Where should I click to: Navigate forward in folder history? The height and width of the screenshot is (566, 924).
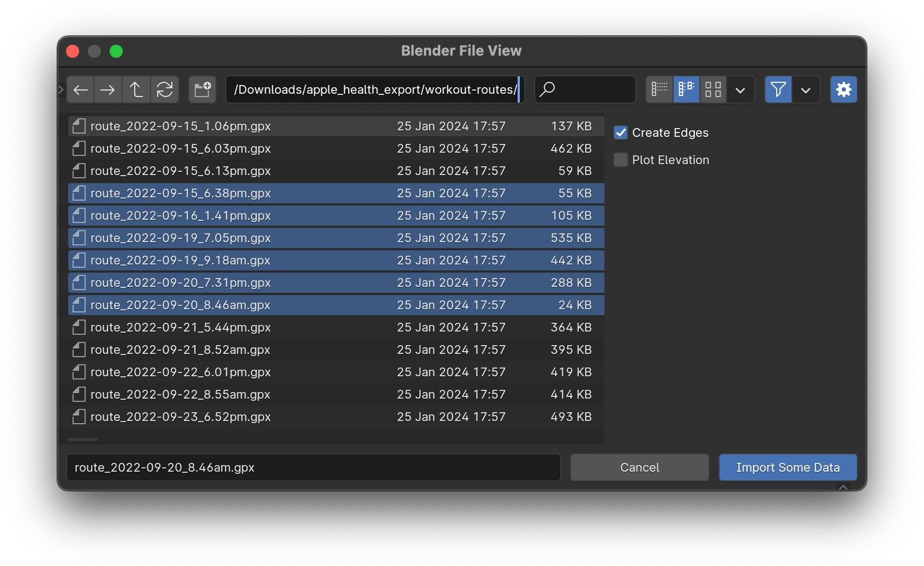108,89
